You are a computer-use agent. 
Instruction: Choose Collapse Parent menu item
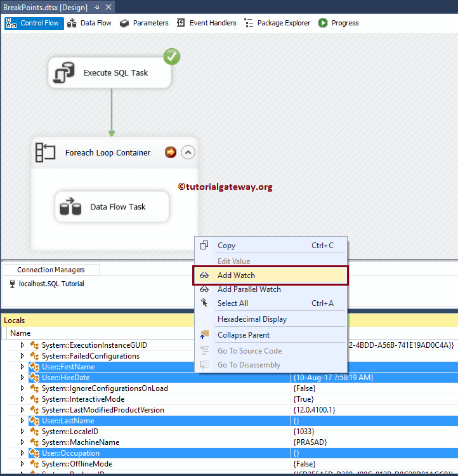click(271, 335)
